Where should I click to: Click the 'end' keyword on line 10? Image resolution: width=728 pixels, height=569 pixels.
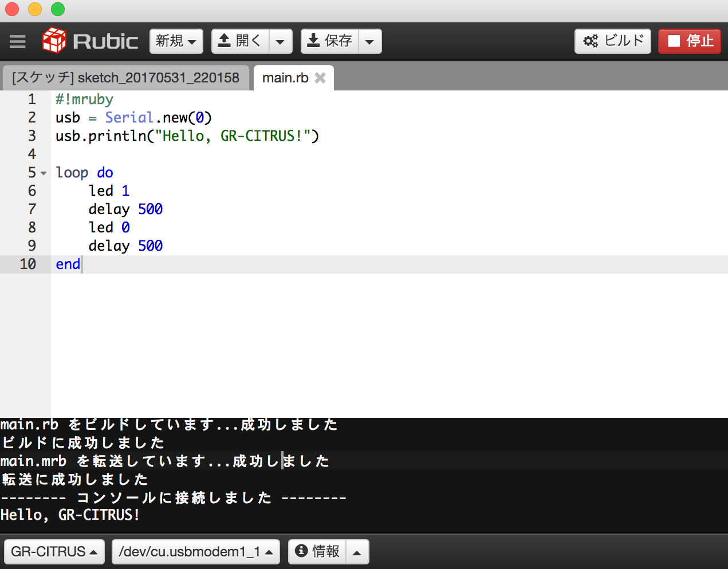tap(68, 264)
